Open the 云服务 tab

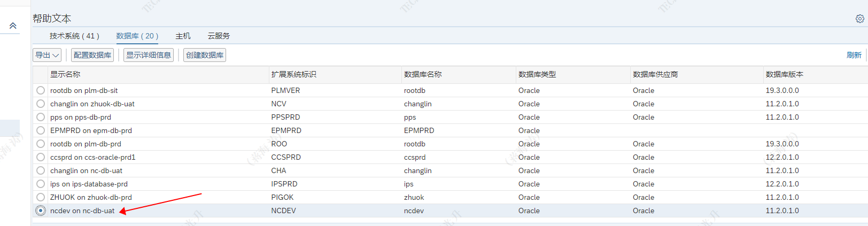pyautogui.click(x=219, y=36)
